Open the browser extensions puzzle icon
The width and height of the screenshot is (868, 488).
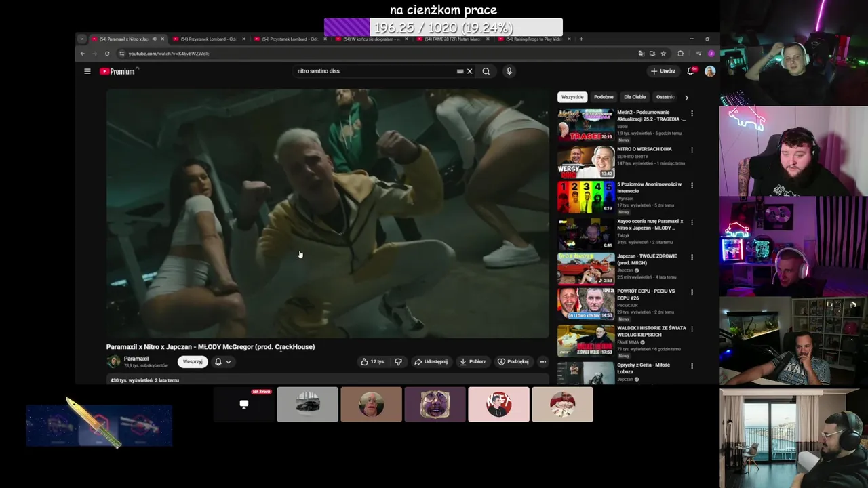pyautogui.click(x=681, y=54)
